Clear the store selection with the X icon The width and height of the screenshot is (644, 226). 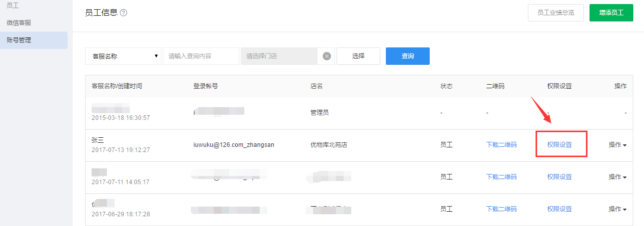327,56
